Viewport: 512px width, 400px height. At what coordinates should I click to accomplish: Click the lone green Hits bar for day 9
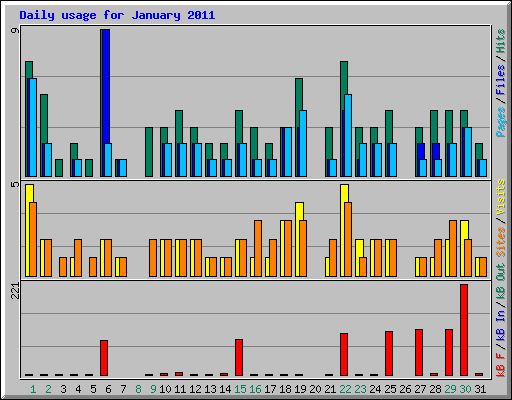click(x=149, y=152)
